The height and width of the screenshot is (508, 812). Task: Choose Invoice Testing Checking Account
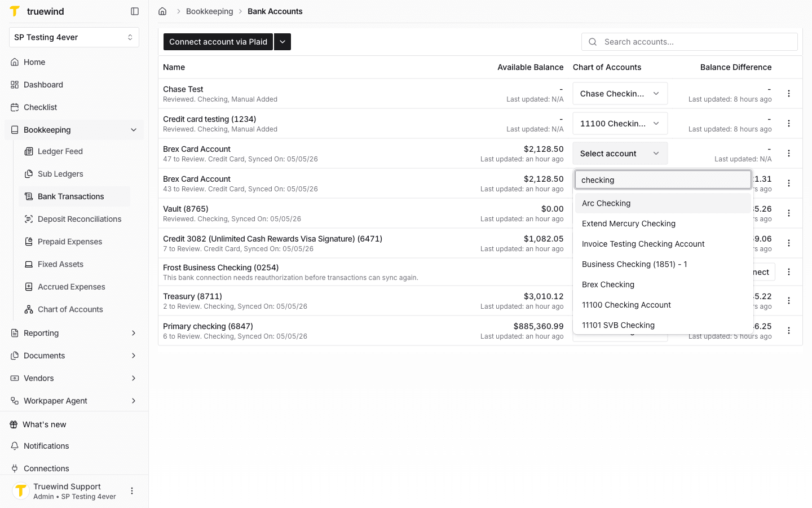click(663, 244)
